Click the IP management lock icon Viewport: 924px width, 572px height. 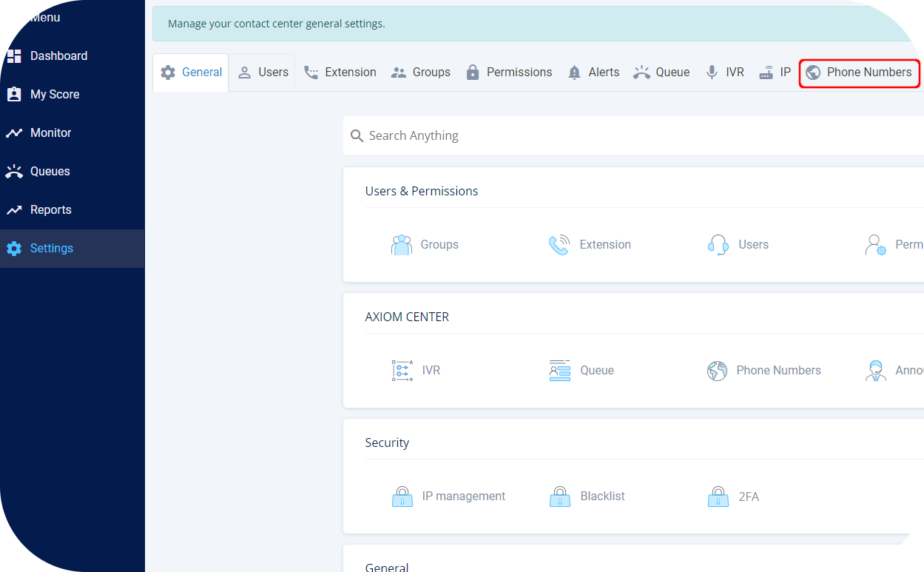tap(402, 497)
